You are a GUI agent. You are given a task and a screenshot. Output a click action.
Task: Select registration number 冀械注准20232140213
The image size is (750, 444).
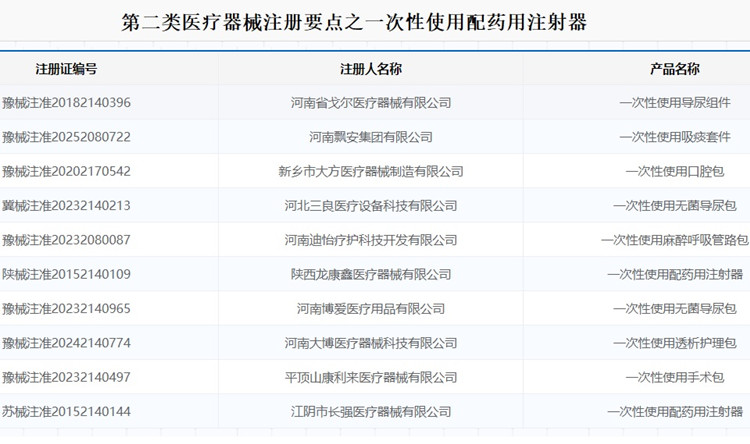[66, 206]
